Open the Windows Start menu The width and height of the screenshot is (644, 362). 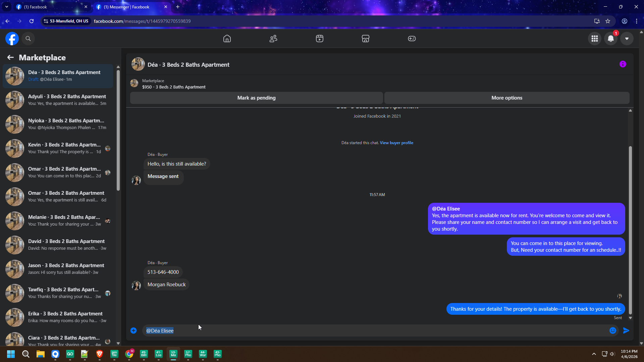coord(11,354)
